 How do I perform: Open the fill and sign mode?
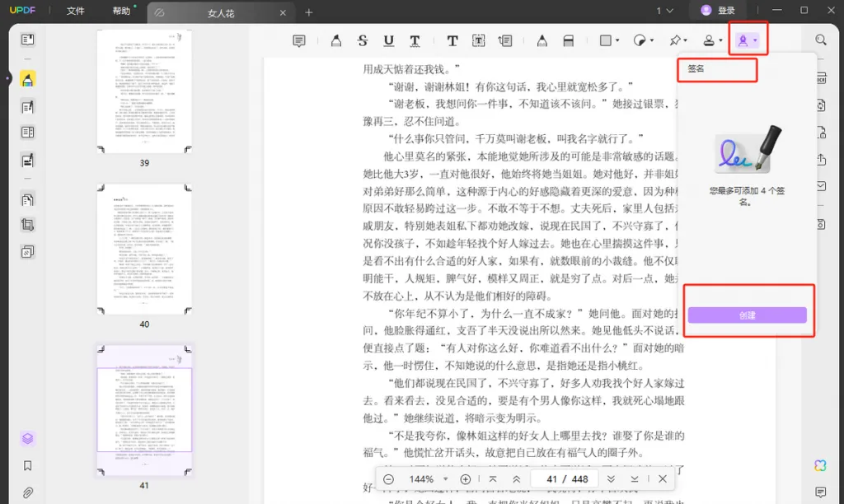[27, 160]
